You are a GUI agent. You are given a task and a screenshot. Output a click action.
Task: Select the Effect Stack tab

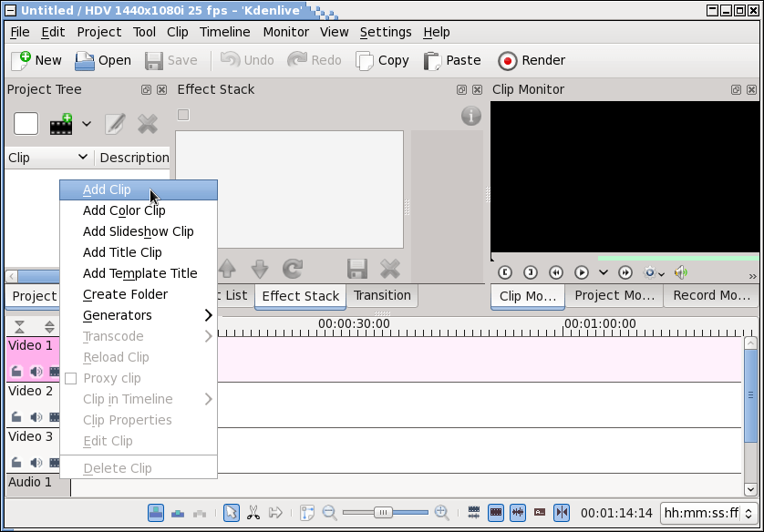click(x=301, y=296)
